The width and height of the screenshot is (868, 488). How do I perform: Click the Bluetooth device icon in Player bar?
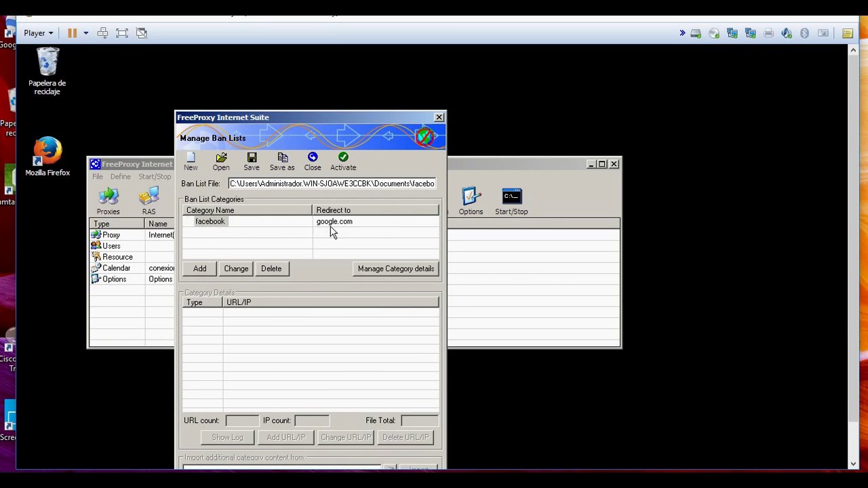coord(805,33)
